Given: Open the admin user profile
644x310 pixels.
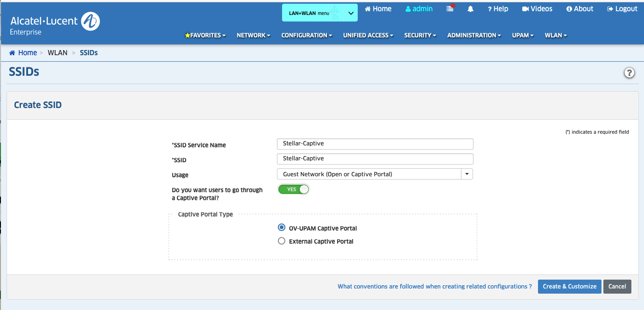Looking at the screenshot, I should click(x=419, y=9).
